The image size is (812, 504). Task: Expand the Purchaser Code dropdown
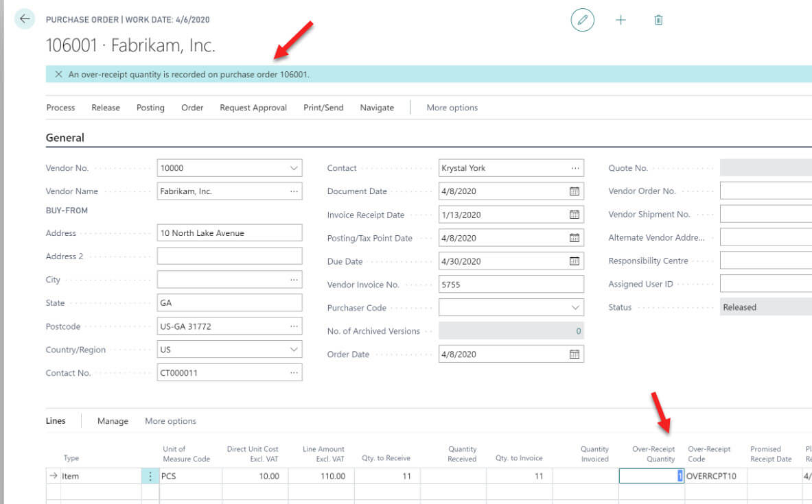pyautogui.click(x=575, y=308)
